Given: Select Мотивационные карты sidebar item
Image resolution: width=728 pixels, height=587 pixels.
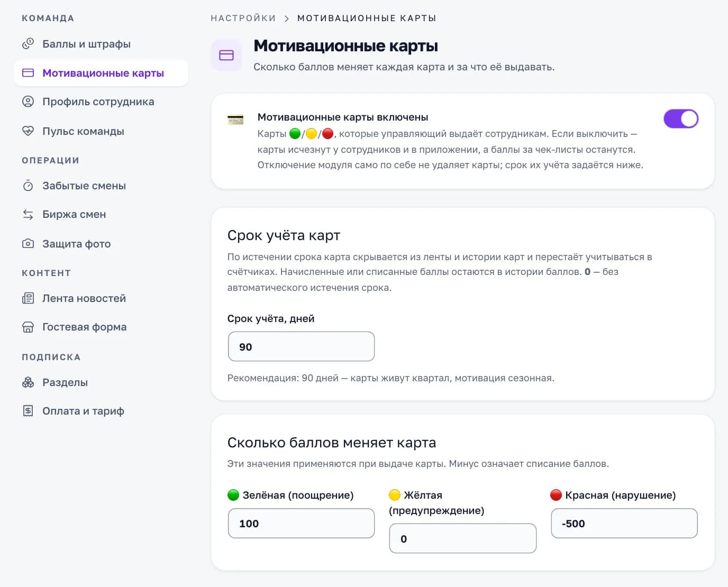Looking at the screenshot, I should (x=101, y=73).
